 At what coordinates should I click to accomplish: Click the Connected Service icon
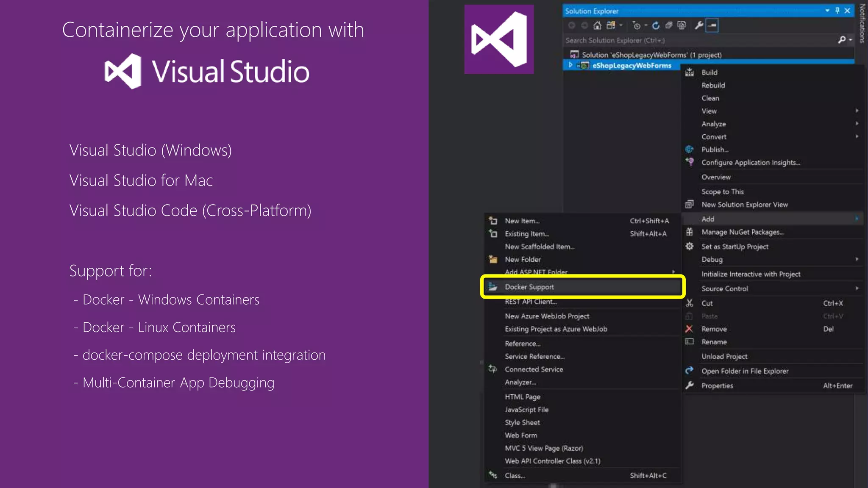point(492,369)
